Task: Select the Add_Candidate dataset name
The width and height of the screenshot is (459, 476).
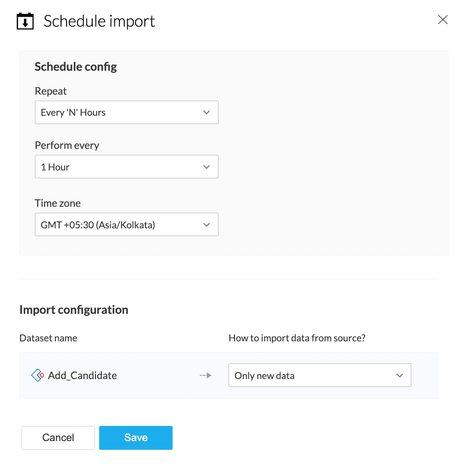Action: [x=83, y=375]
